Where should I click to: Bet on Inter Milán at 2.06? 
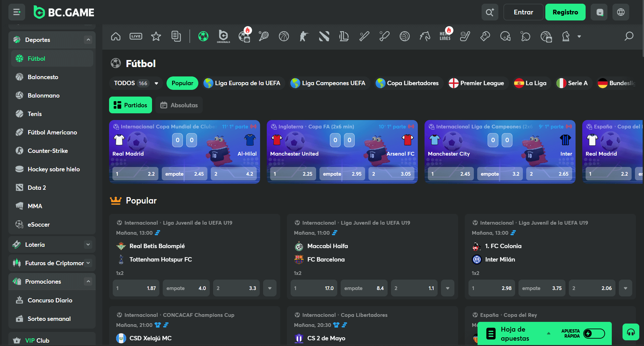592,288
